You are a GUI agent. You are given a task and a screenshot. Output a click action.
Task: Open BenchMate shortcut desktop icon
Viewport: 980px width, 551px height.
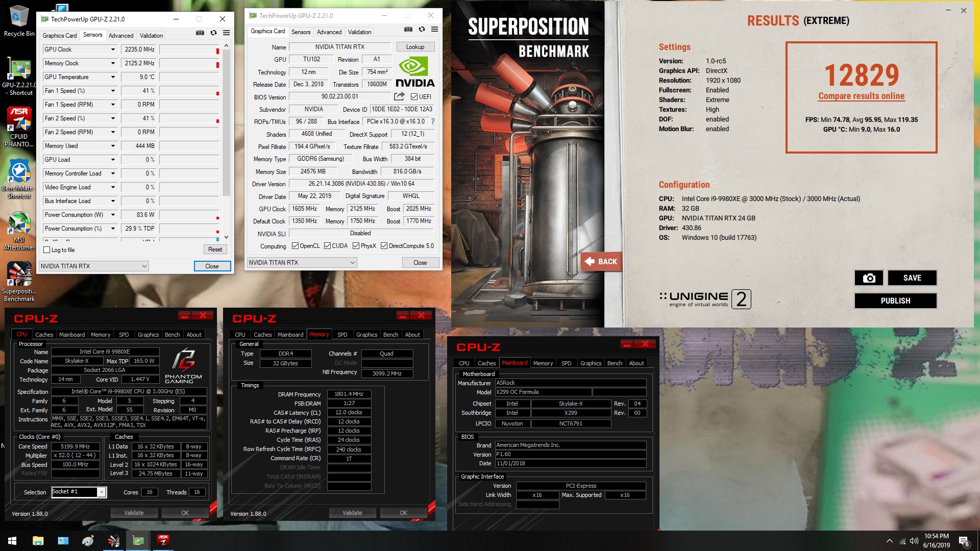pyautogui.click(x=19, y=179)
